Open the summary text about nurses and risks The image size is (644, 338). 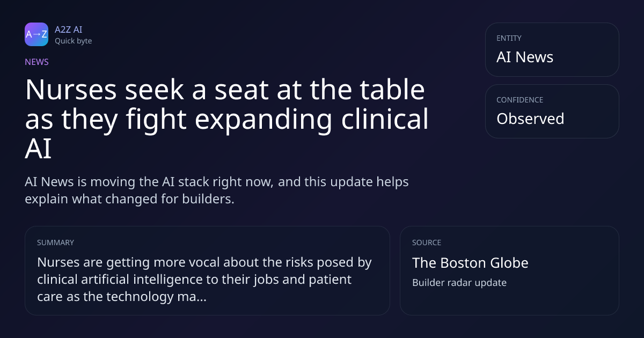coord(204,280)
